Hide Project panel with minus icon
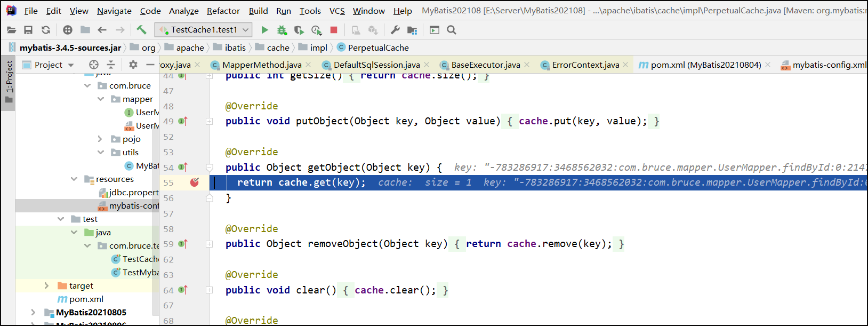868x326 pixels. tap(150, 65)
